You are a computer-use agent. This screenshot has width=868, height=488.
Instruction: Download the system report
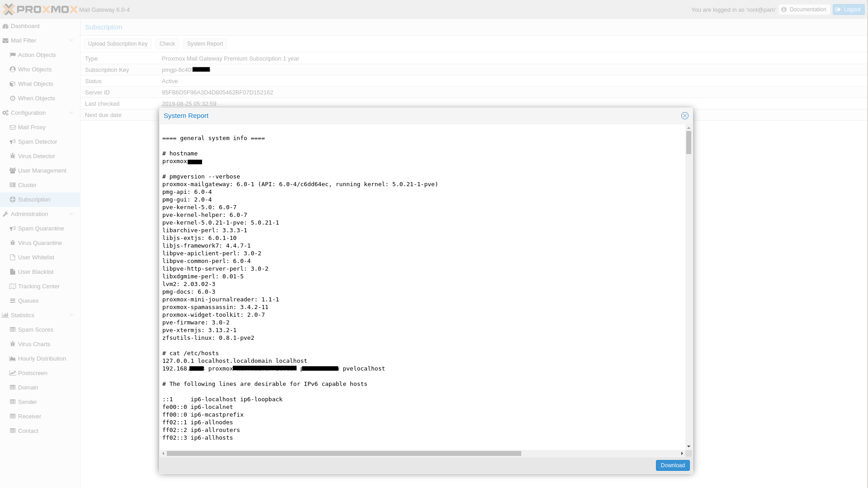pos(672,465)
